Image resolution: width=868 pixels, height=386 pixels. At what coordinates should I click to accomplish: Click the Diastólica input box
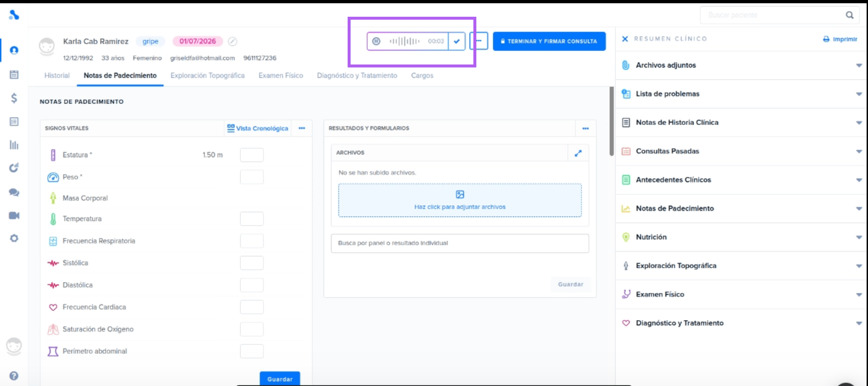point(252,285)
